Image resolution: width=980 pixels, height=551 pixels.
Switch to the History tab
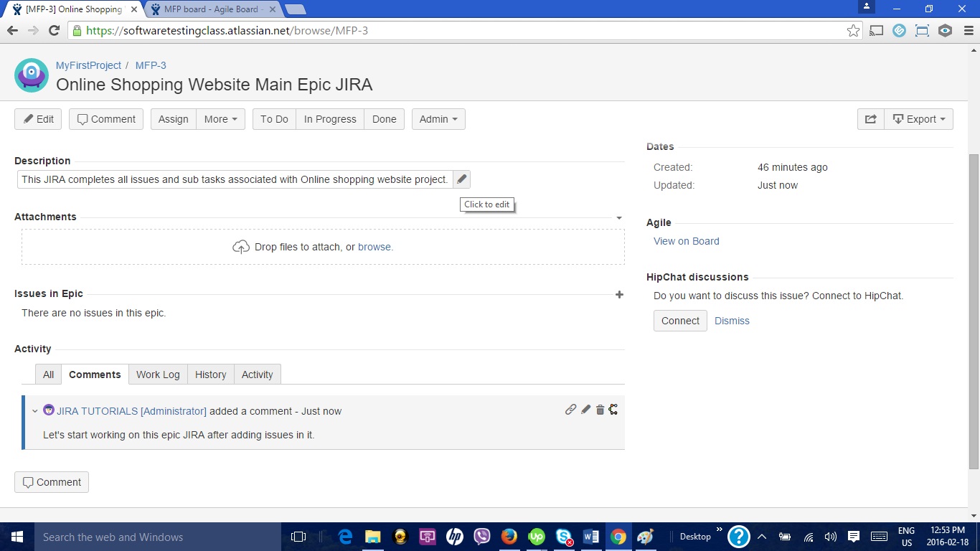pyautogui.click(x=210, y=374)
